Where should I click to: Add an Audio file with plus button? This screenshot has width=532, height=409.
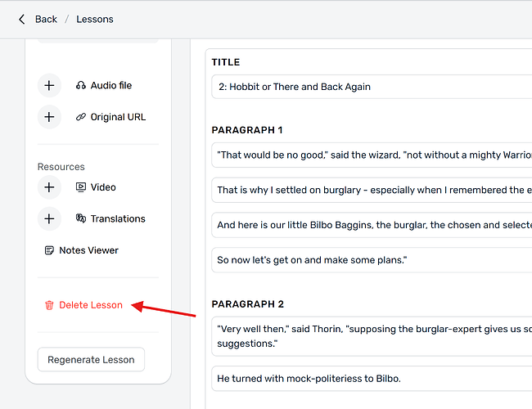pos(49,85)
